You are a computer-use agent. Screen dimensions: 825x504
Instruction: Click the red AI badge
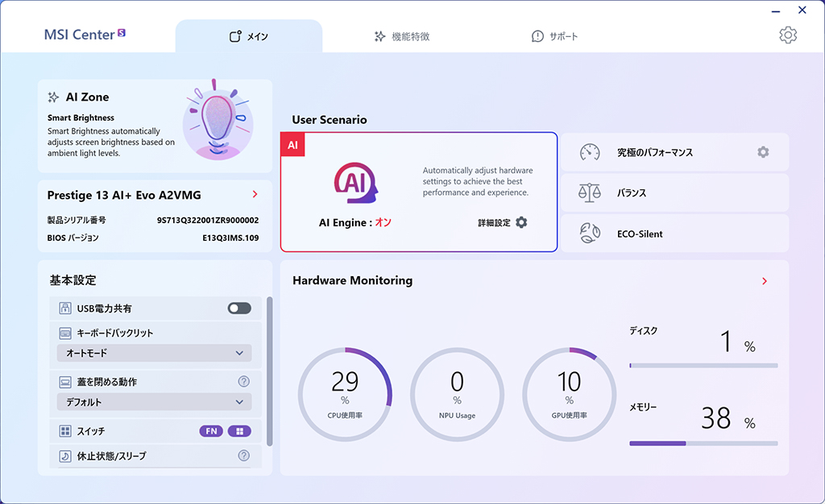292,145
